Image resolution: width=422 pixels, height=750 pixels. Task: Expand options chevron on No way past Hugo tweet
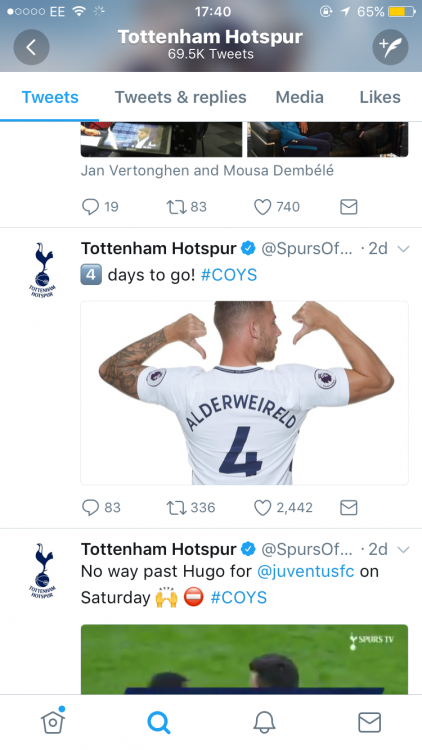[404, 550]
